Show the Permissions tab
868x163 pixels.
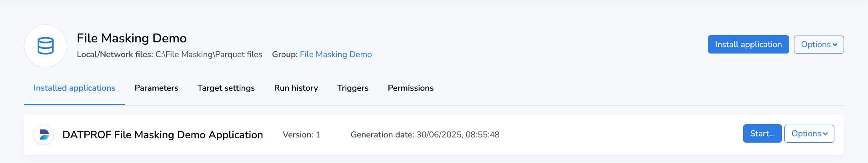click(410, 88)
